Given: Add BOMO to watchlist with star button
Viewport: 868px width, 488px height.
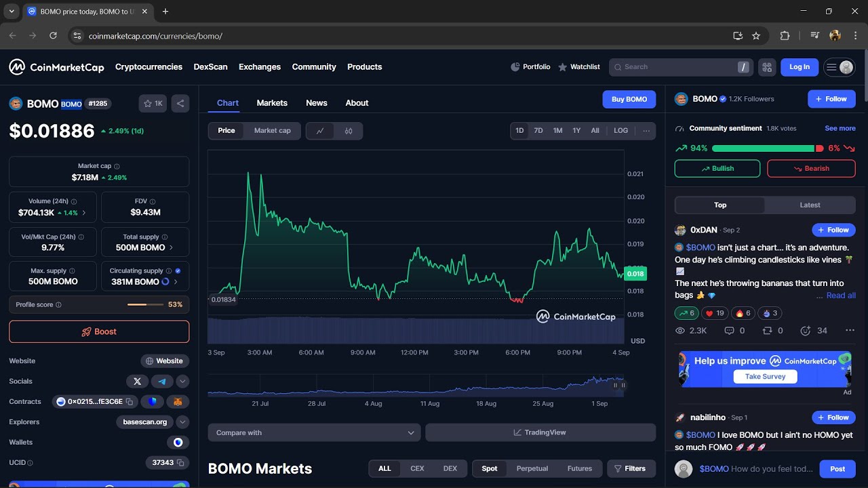Looking at the screenshot, I should (153, 104).
